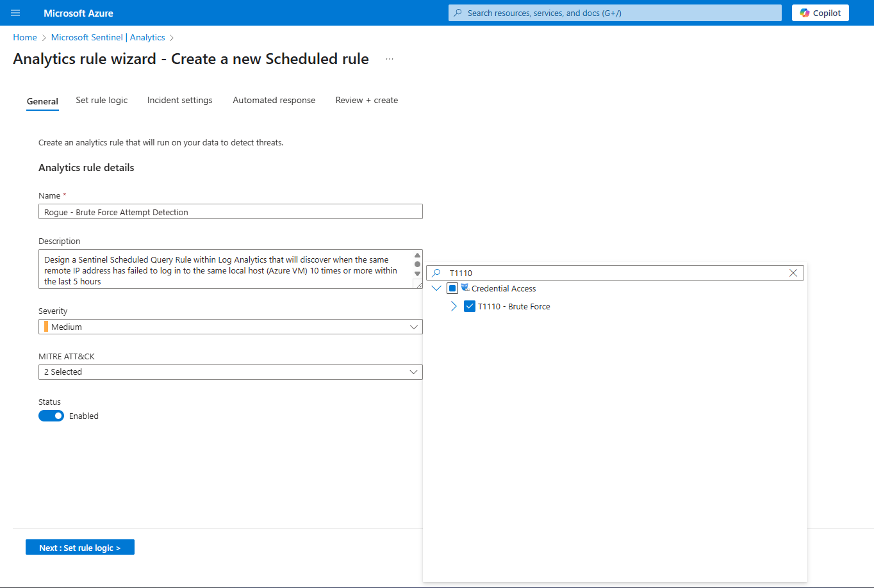Clear the T1110 search text with X
Image resolution: width=874 pixels, height=588 pixels.
[x=793, y=273]
